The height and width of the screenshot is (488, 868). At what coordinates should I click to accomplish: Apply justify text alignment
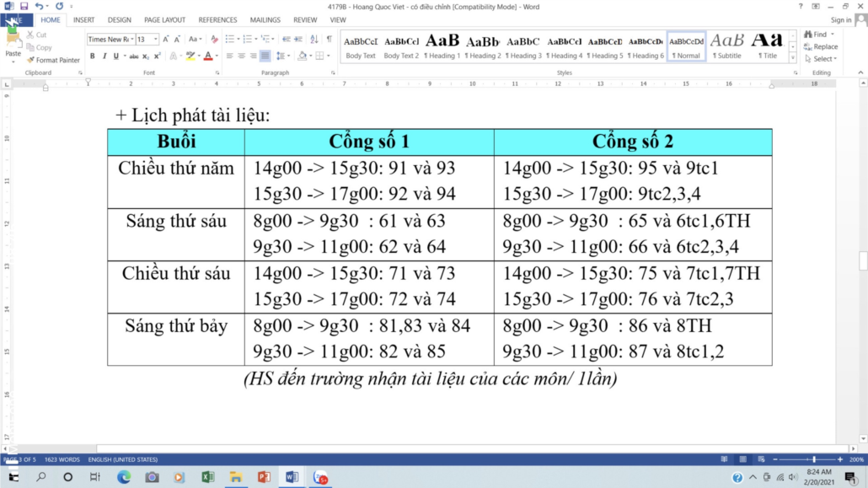(x=265, y=56)
